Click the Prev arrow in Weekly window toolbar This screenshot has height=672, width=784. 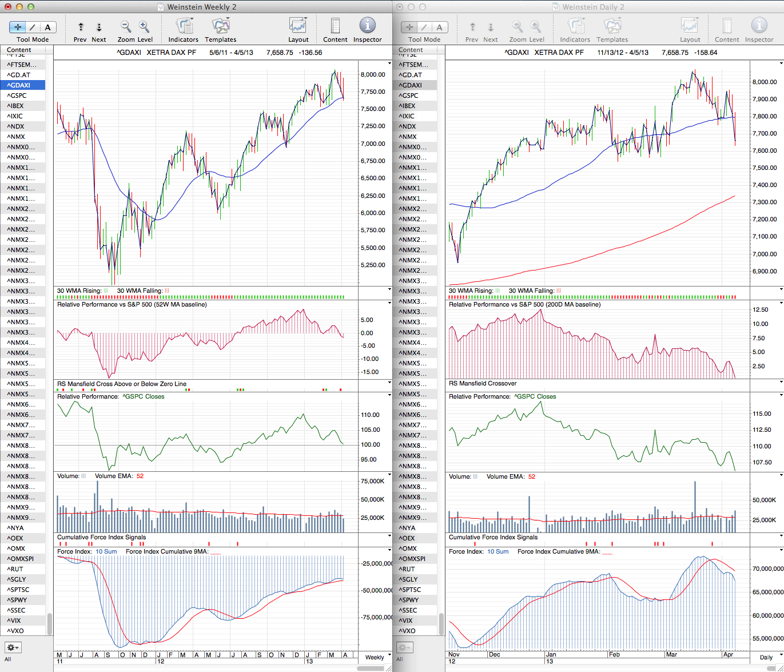[x=81, y=27]
